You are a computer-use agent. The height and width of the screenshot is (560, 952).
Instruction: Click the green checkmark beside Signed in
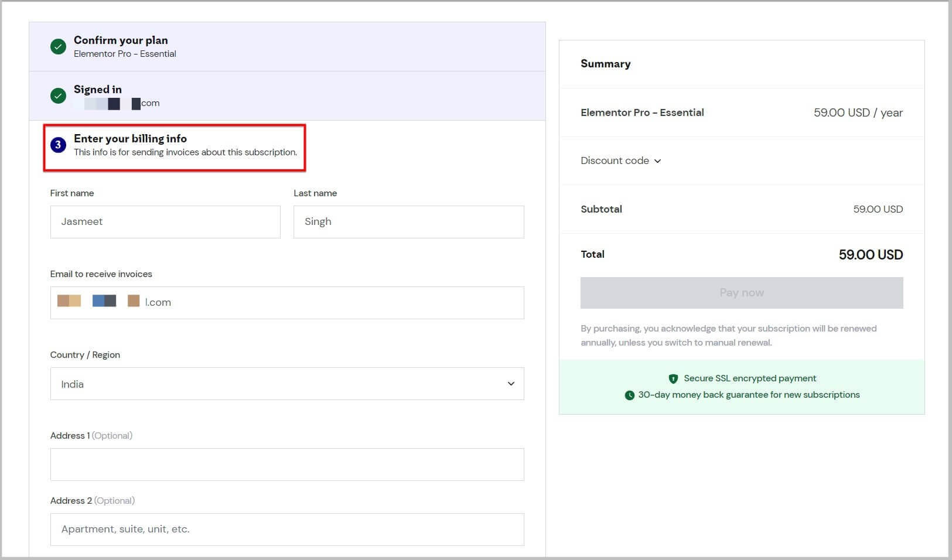(x=58, y=95)
